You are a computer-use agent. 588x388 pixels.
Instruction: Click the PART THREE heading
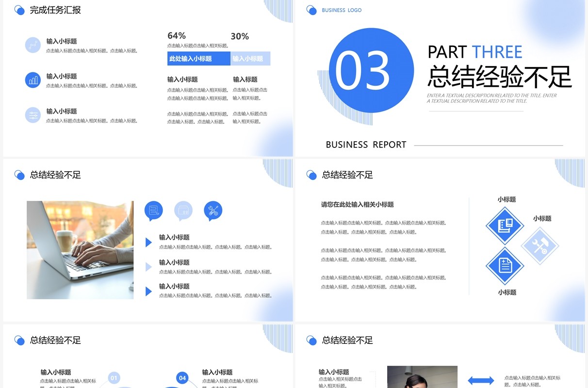pyautogui.click(x=475, y=52)
